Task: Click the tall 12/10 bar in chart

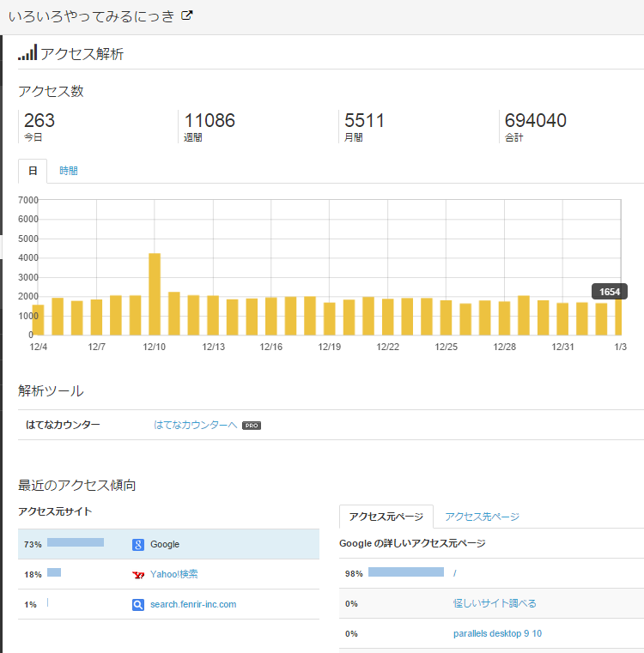Action: (x=155, y=294)
